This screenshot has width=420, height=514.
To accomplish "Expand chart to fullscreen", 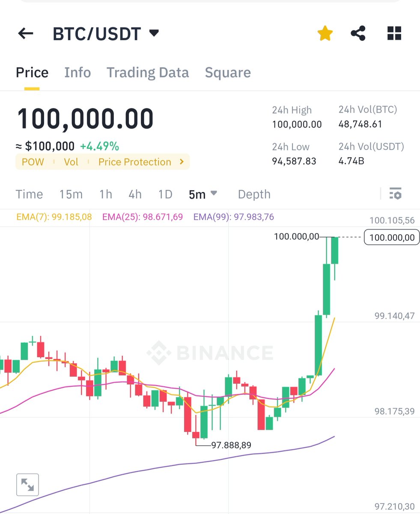I will pos(27,485).
